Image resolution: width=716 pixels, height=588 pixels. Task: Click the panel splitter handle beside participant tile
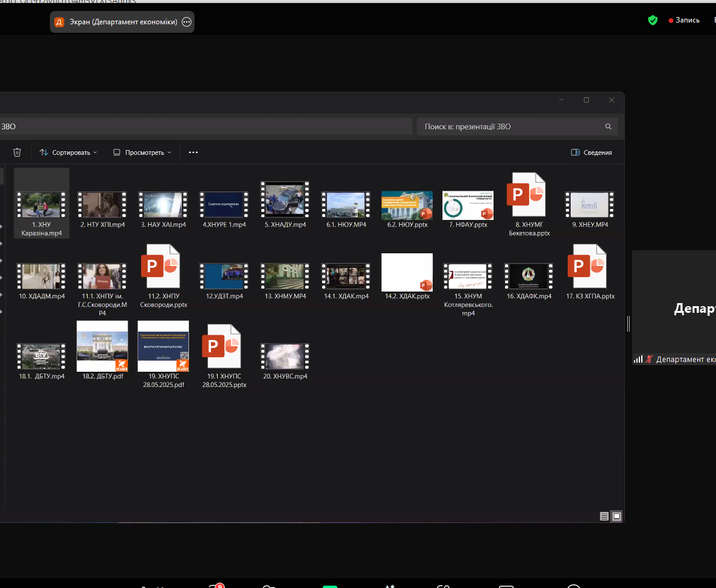pyautogui.click(x=628, y=324)
